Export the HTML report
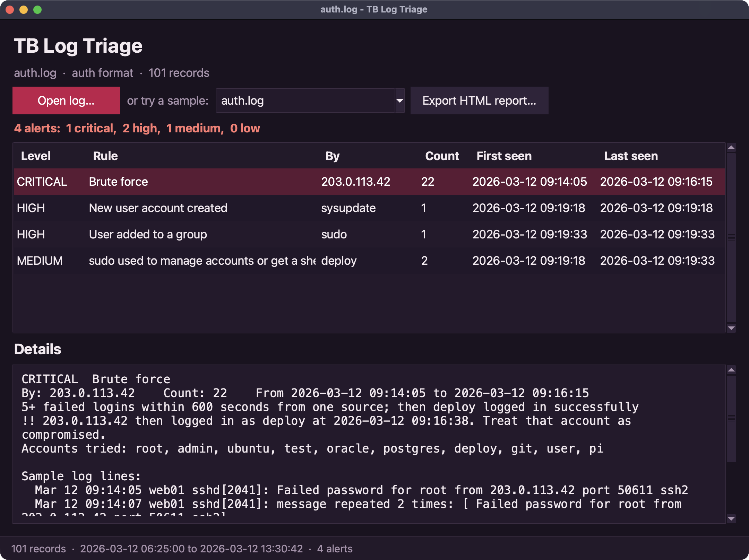749x560 pixels. click(x=479, y=100)
